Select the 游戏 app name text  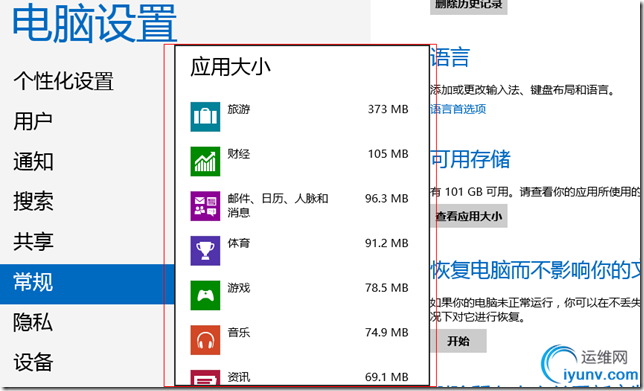(239, 288)
